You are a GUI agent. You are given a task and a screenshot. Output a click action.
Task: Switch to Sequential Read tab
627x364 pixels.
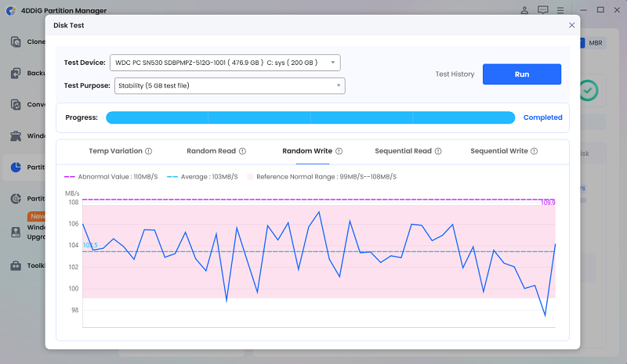pos(403,151)
